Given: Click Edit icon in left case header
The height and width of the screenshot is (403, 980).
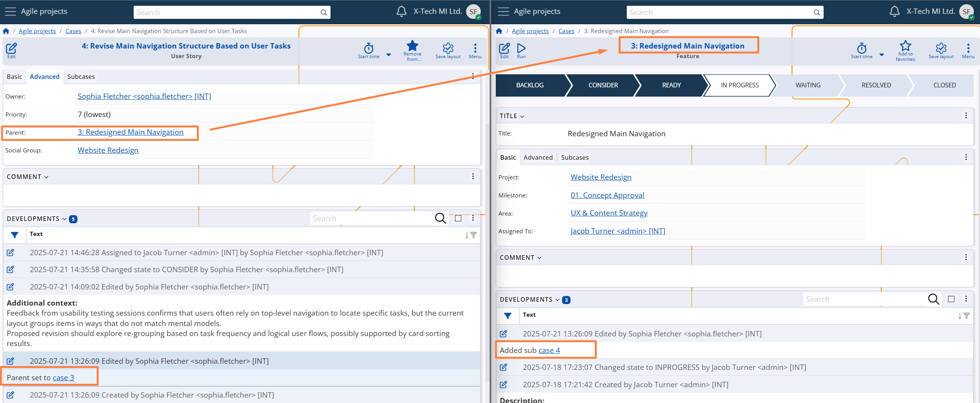Looking at the screenshot, I should [11, 48].
